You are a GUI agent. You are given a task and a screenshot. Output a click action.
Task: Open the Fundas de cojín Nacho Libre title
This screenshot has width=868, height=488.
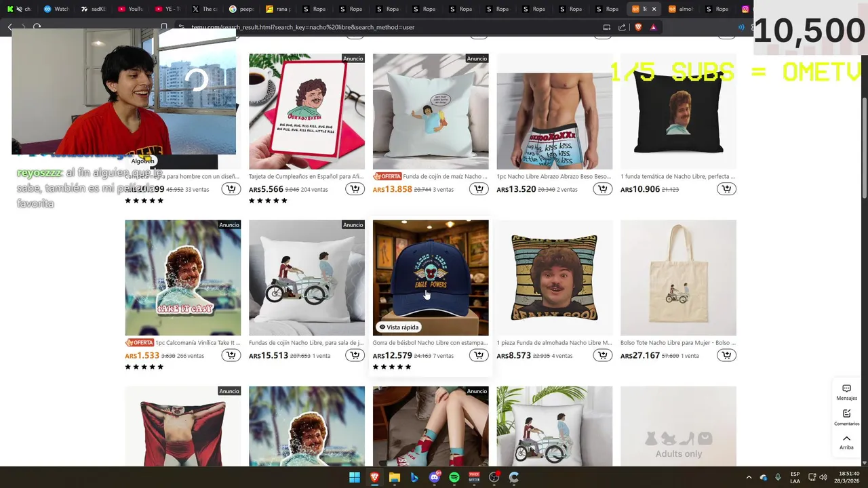pyautogui.click(x=307, y=343)
